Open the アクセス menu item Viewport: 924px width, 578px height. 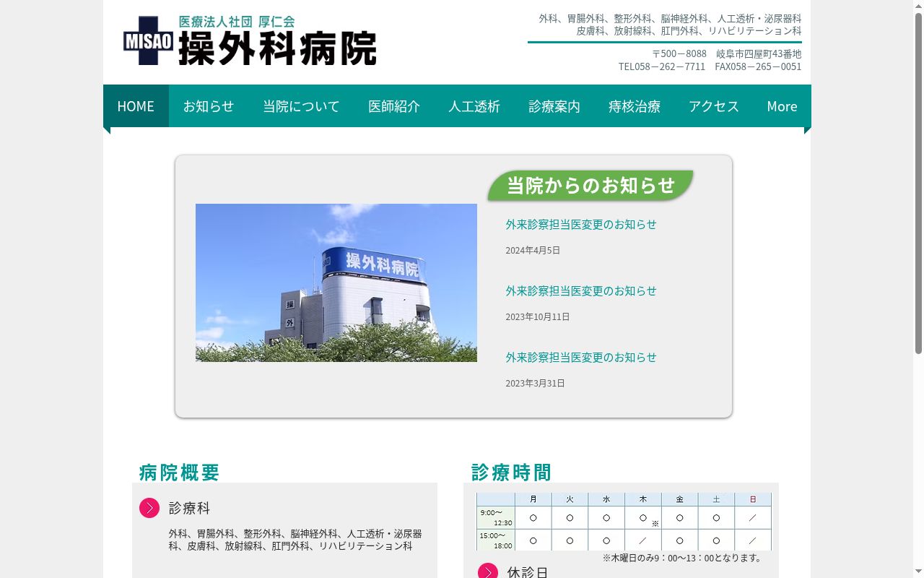pyautogui.click(x=714, y=106)
